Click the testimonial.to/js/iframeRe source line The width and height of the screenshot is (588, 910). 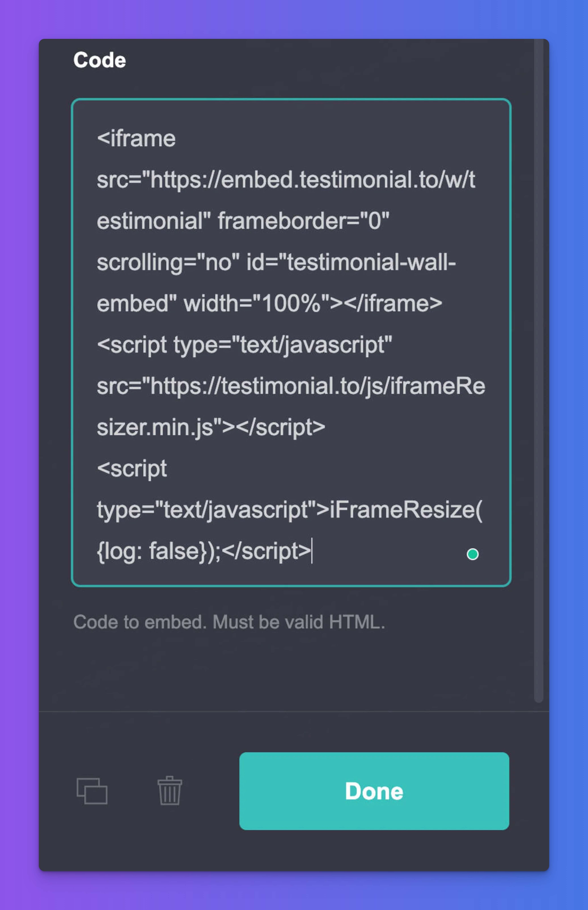click(291, 386)
